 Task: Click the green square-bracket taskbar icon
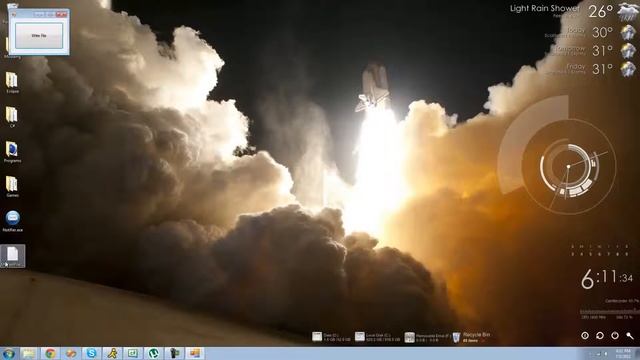coord(133,353)
